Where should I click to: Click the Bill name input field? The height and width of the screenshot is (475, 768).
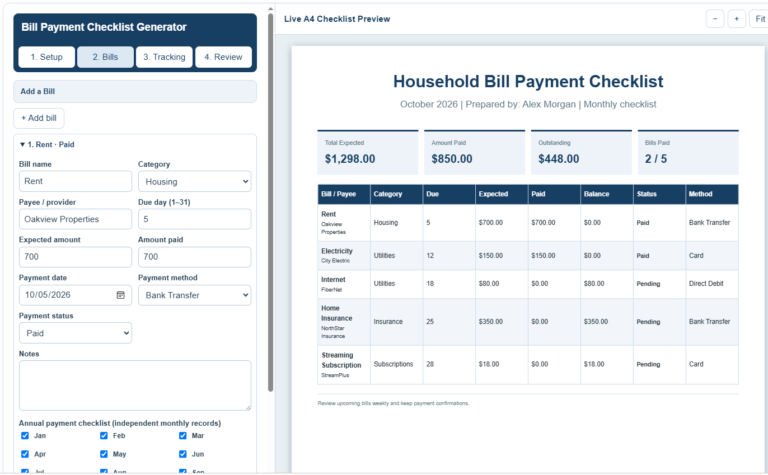[75, 181]
